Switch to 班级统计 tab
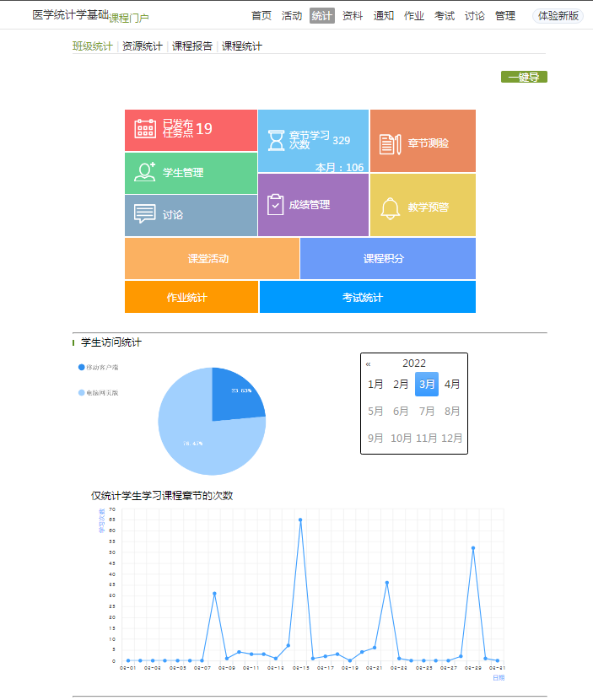Viewport: 593px width, 700px height. coord(93,46)
